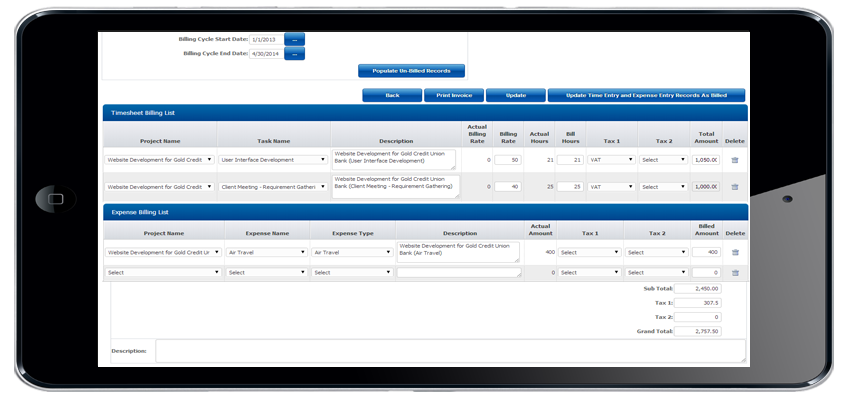Update Time Entry and Expense Records As Billed
This screenshot has height=400, width=850.
coord(646,95)
